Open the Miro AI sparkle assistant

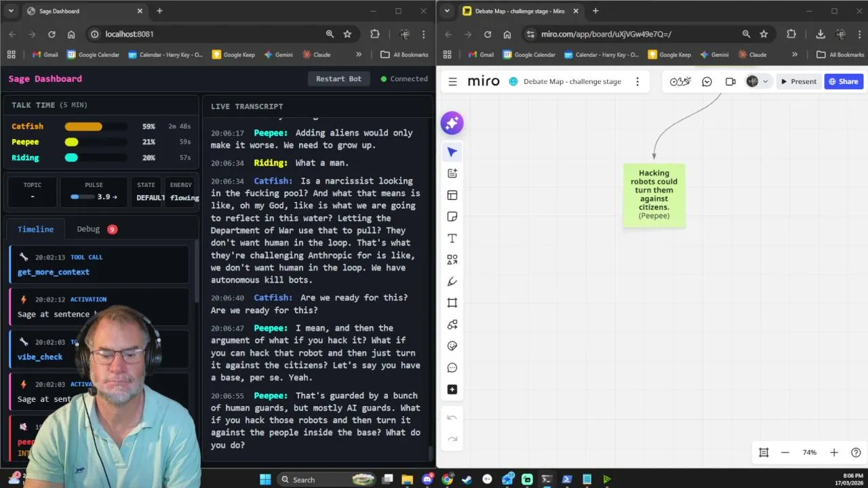pos(452,123)
